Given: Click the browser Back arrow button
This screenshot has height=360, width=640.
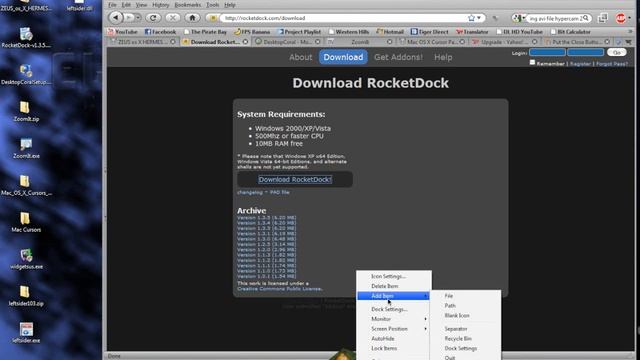Looking at the screenshot, I should pyautogui.click(x=116, y=18).
